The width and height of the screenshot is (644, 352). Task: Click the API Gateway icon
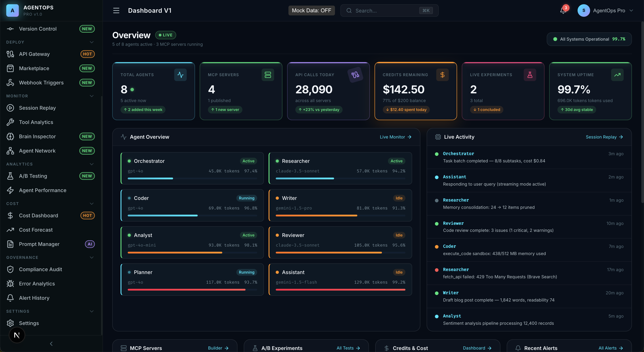click(10, 54)
